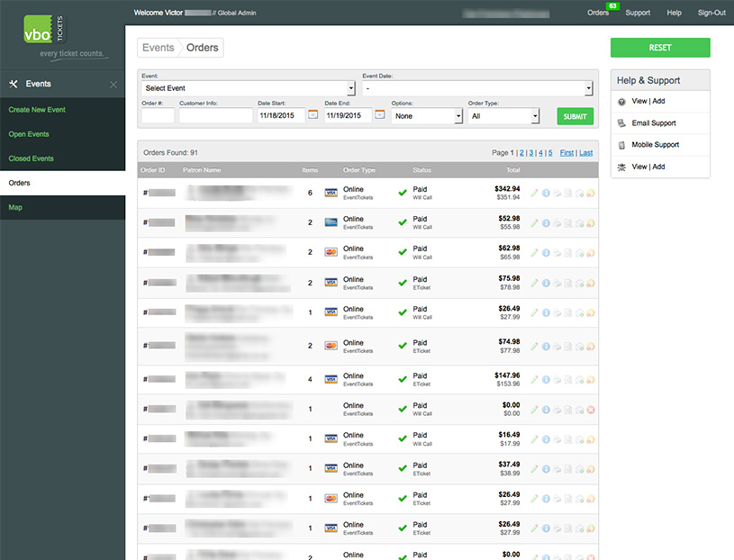734x560 pixels.
Task: Click the Date End field showing 11/19/2015
Action: [348, 115]
